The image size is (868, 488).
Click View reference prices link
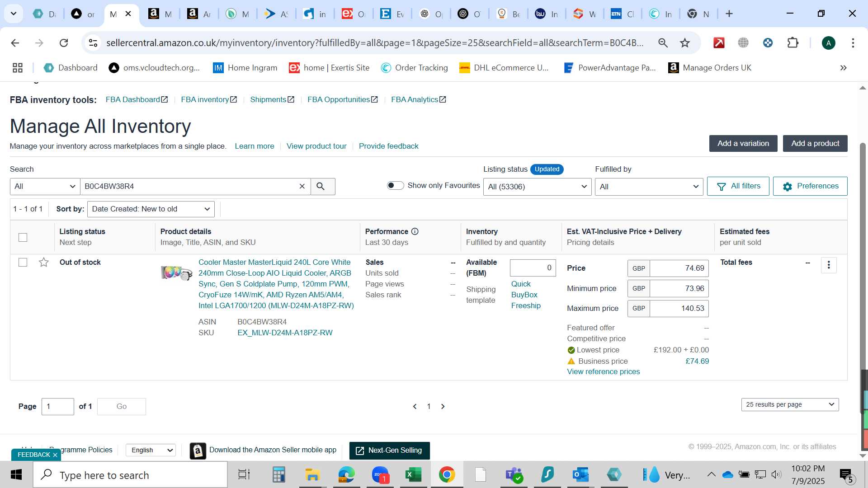point(604,371)
